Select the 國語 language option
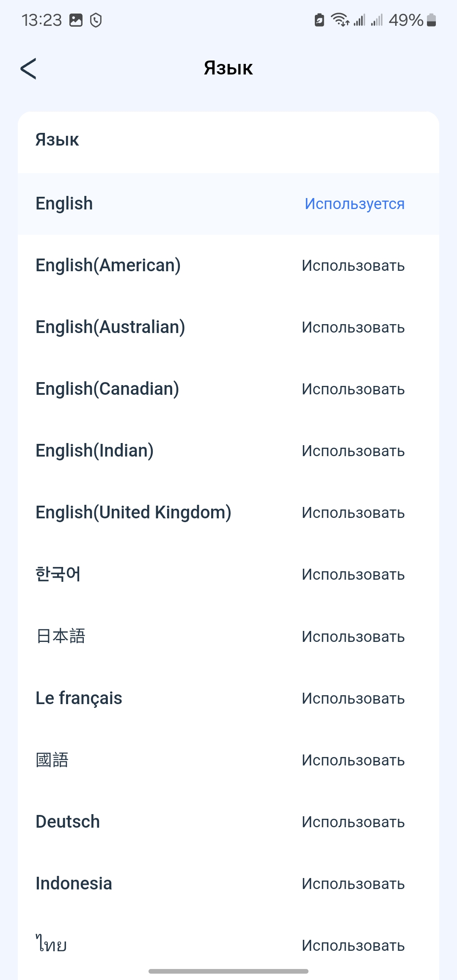The width and height of the screenshot is (457, 980). click(x=52, y=760)
